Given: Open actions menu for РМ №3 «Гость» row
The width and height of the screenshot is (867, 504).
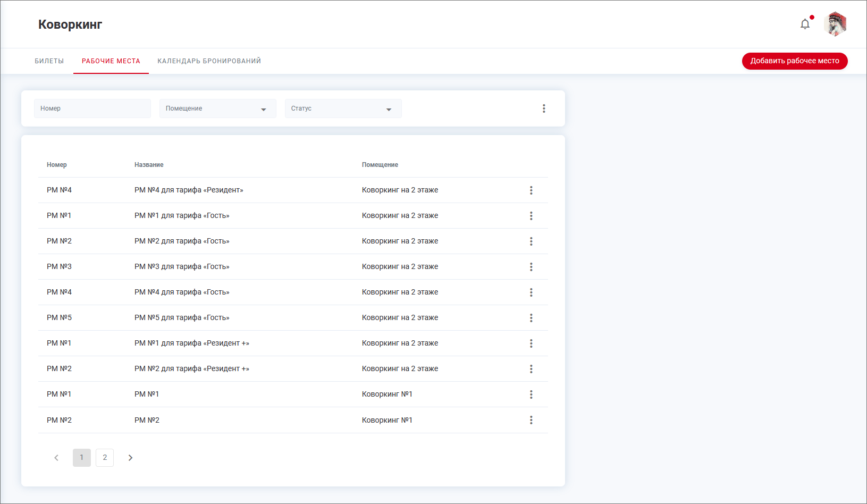Looking at the screenshot, I should click(531, 267).
